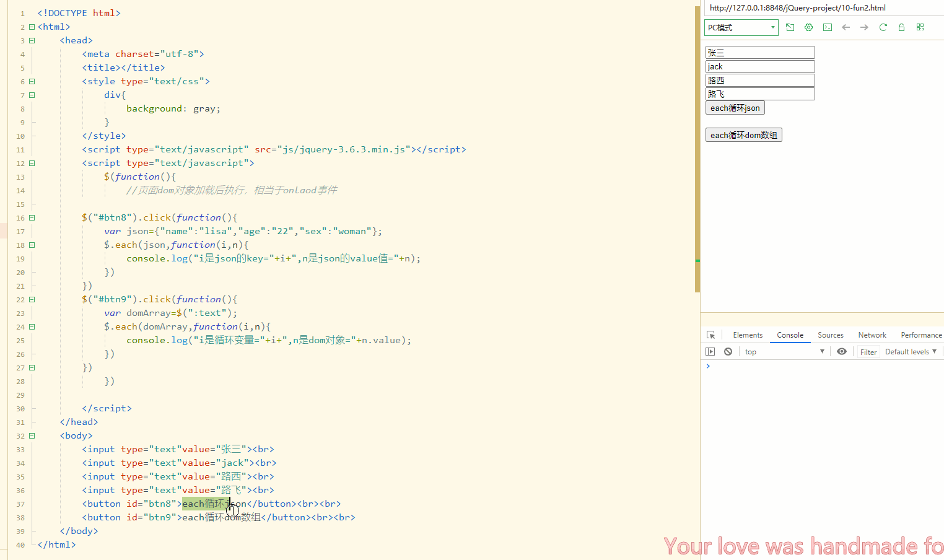Click the closing </body> tag on line 39
Screen dimensions: 944x560
[79, 531]
